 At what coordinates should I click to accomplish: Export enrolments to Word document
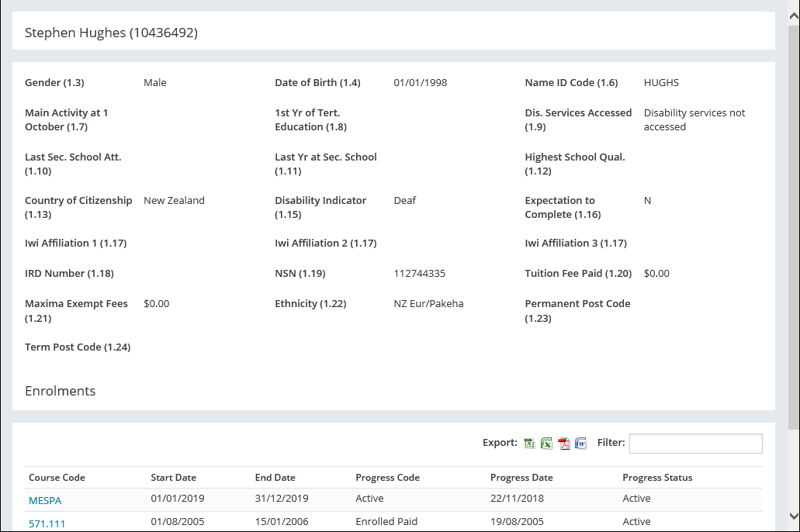click(x=580, y=444)
